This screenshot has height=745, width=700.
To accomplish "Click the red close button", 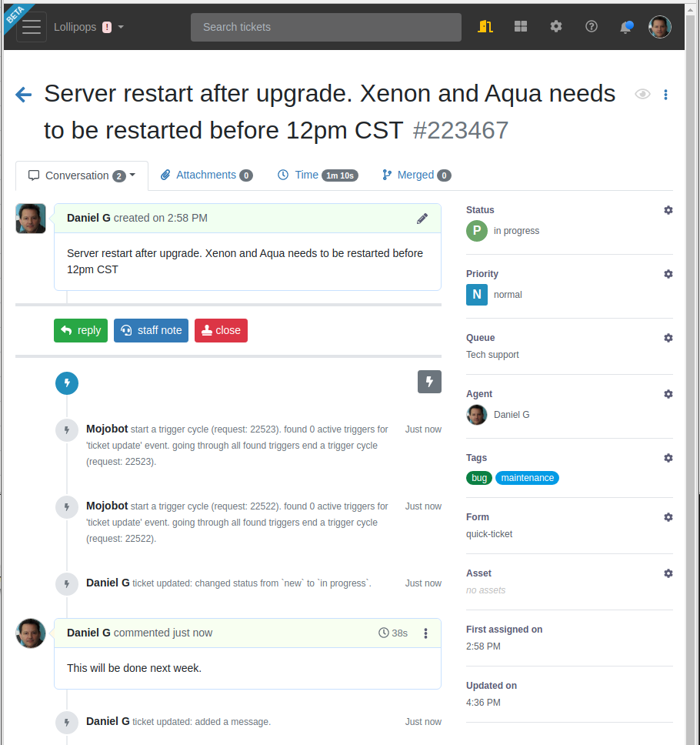I will 221,330.
